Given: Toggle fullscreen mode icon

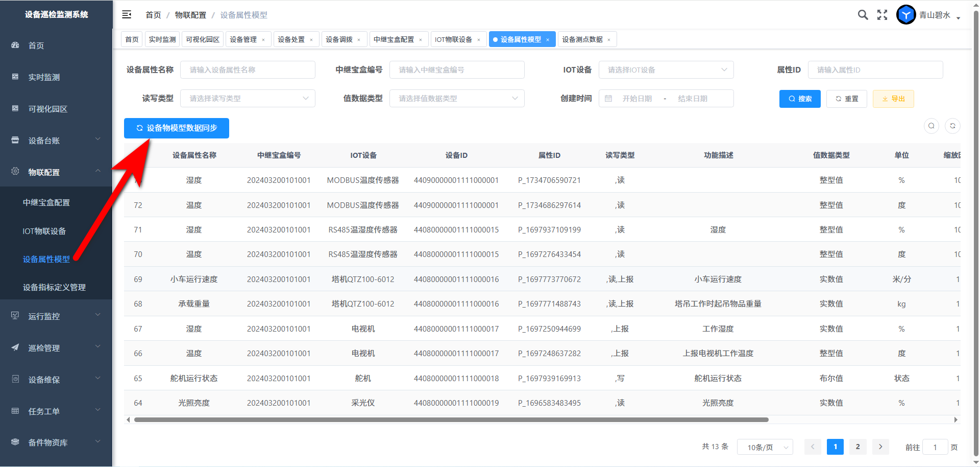Looking at the screenshot, I should [882, 15].
